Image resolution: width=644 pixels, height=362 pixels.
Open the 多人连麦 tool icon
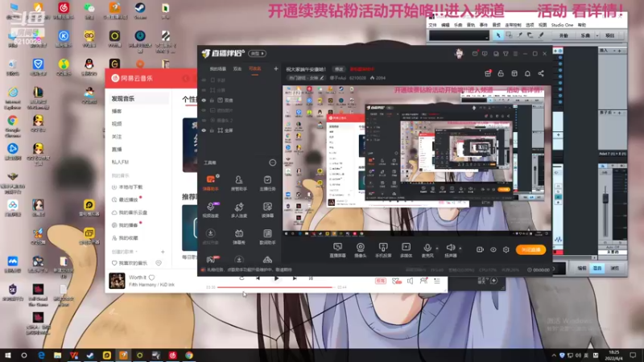(238, 210)
